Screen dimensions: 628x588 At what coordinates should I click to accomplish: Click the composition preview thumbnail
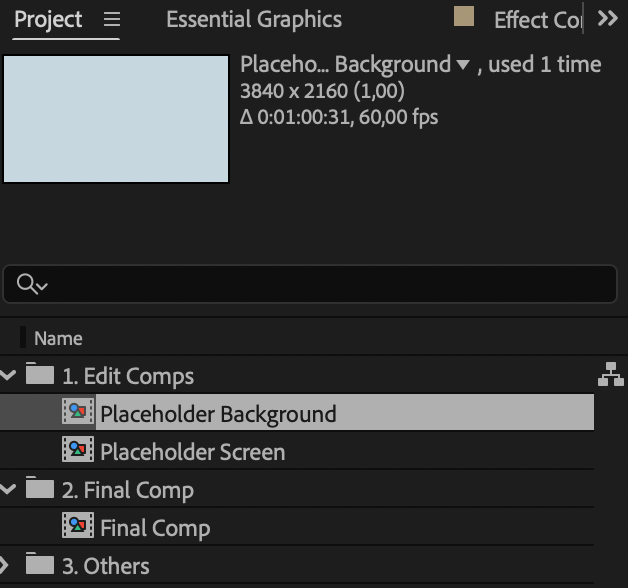tap(116, 119)
